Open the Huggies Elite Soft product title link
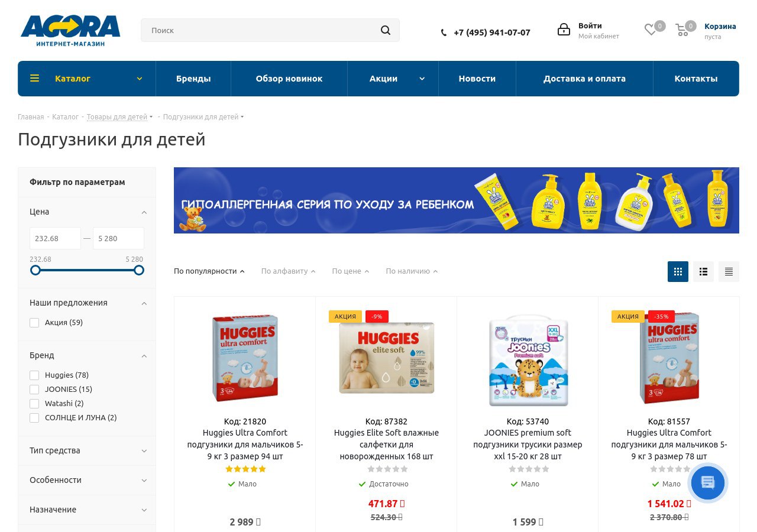This screenshot has height=532, width=757. click(x=386, y=445)
